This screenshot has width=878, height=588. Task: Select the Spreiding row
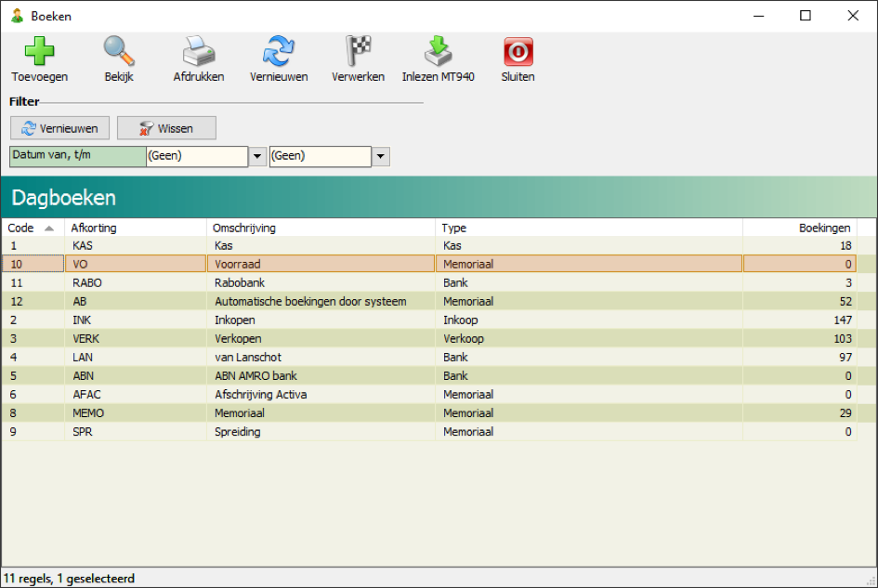429,432
